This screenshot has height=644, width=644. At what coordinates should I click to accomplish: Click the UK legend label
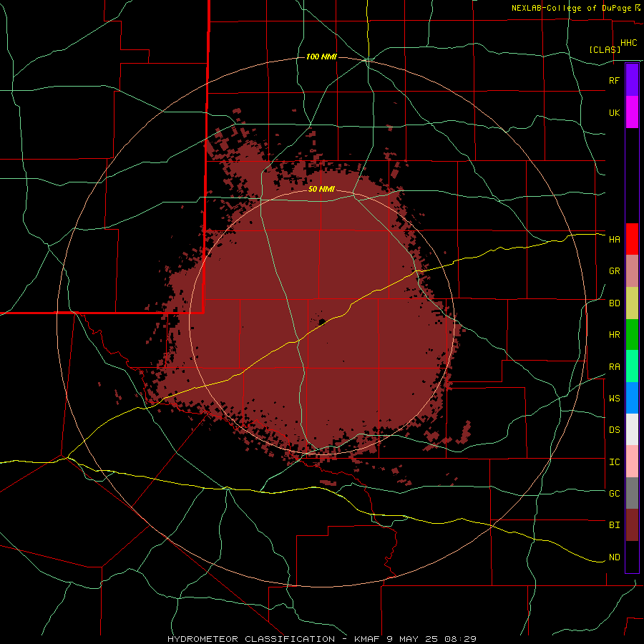[x=614, y=112]
